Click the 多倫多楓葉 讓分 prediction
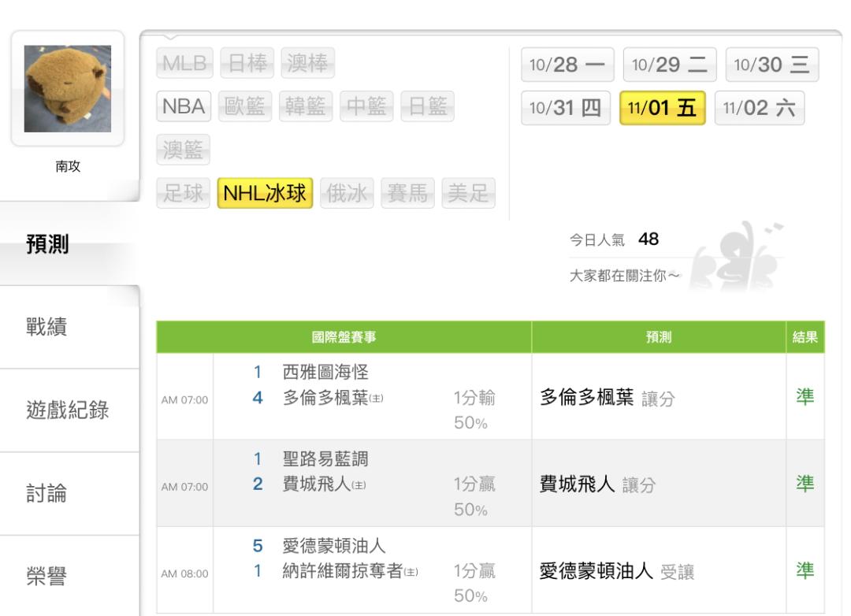The image size is (851, 616). click(608, 398)
